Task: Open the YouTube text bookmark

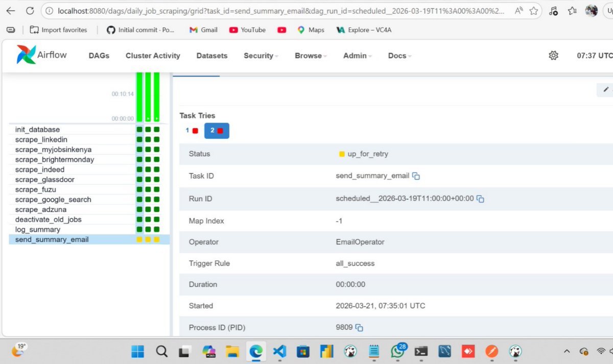Action: click(x=247, y=30)
